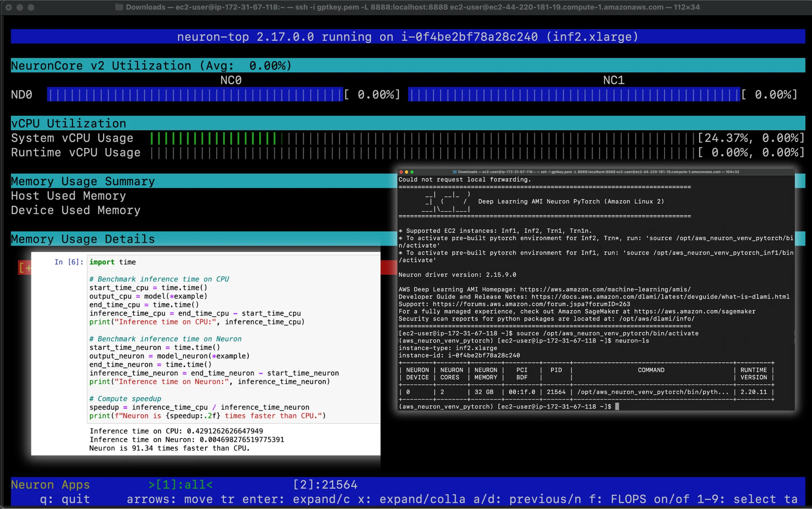The image size is (812, 509).
Task: Click the 'source /opt/aws_neuron_venv_pytorch/bin/activate' command line
Action: (607, 333)
